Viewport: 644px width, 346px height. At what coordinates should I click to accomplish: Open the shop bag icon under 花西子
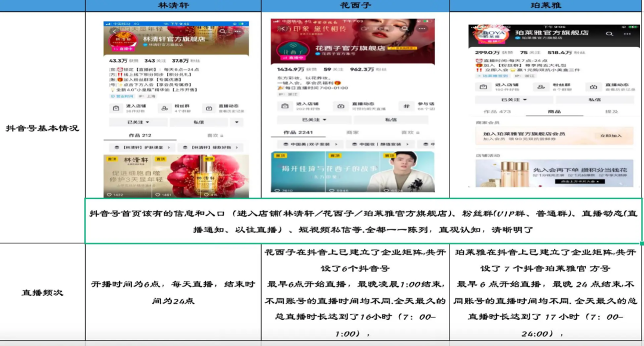pyautogui.click(x=284, y=106)
